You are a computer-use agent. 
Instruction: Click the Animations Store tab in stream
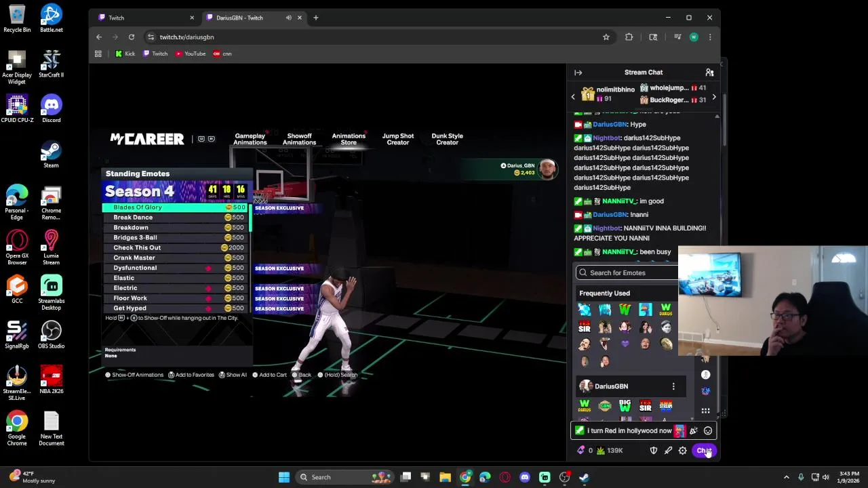coord(349,139)
